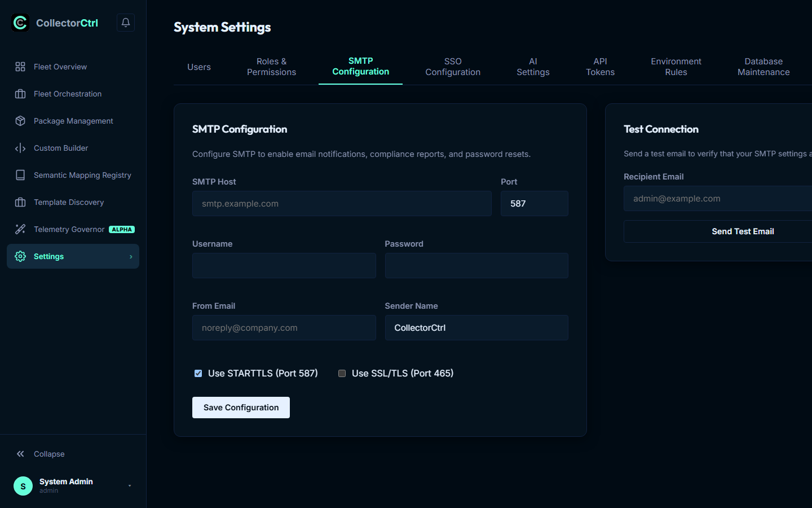Open the Environment Rules tab
Image resolution: width=812 pixels, height=508 pixels.
[x=676, y=67]
